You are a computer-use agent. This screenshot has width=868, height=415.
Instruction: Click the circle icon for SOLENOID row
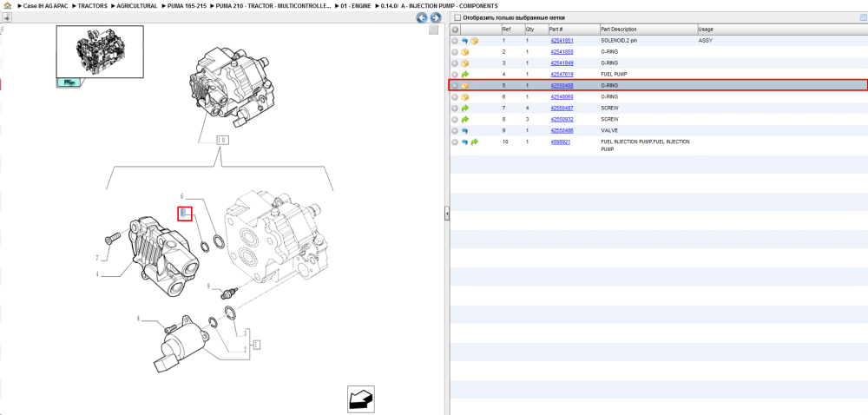pos(455,41)
